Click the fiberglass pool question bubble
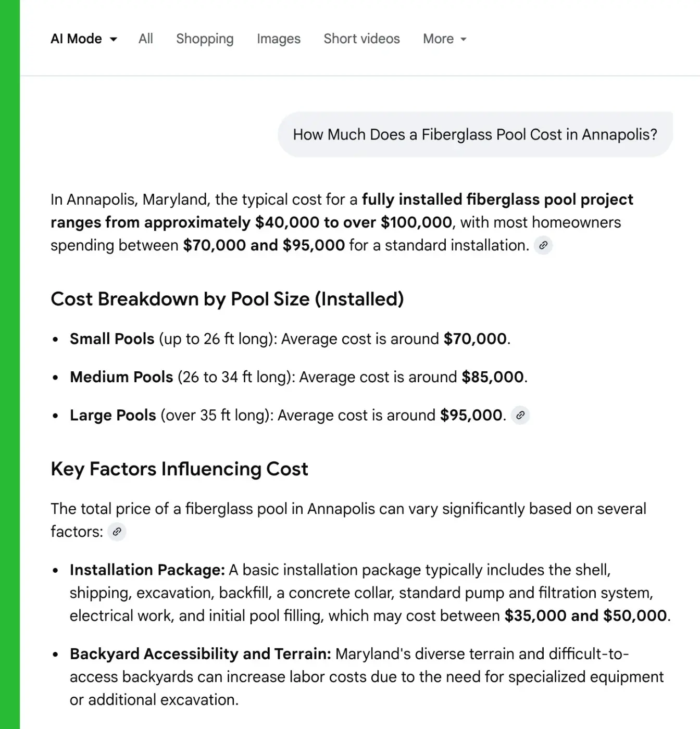 pos(474,134)
